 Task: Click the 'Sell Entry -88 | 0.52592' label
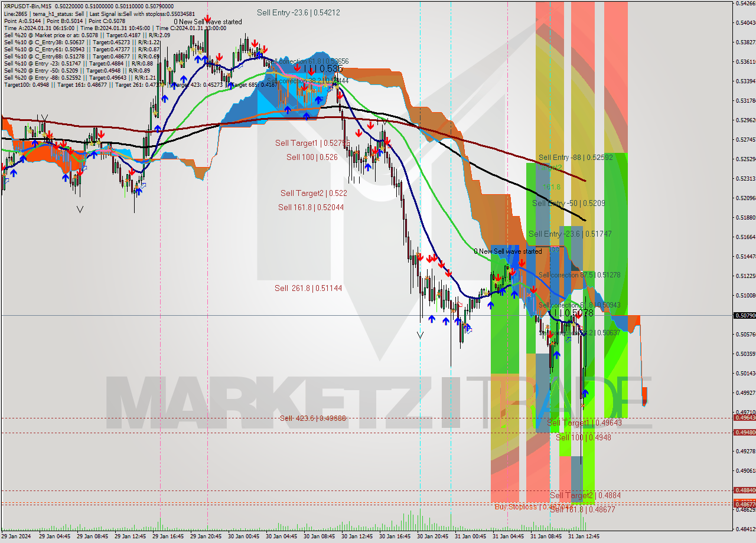[x=576, y=158]
